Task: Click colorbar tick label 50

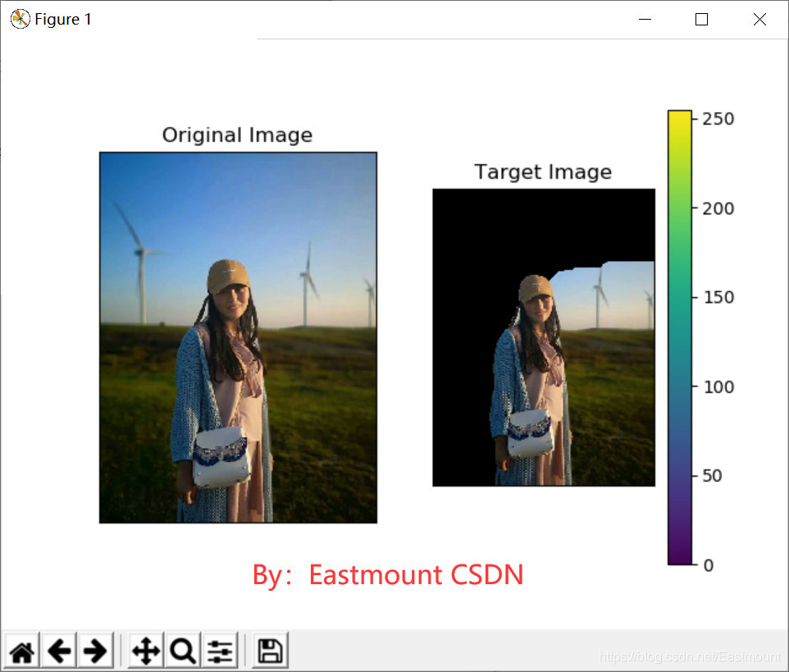Action: coord(712,476)
